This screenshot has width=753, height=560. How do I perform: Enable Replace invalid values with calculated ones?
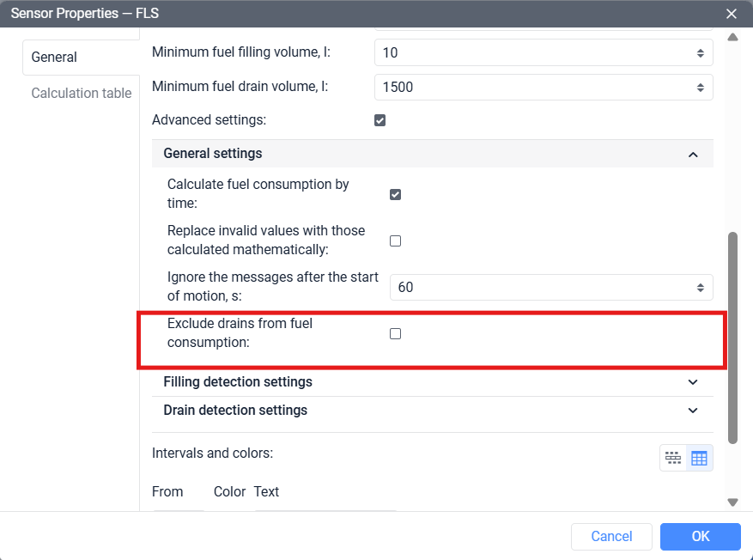pos(395,240)
